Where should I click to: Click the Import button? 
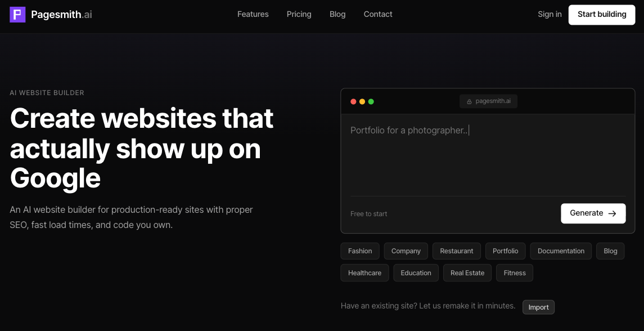[538, 307]
